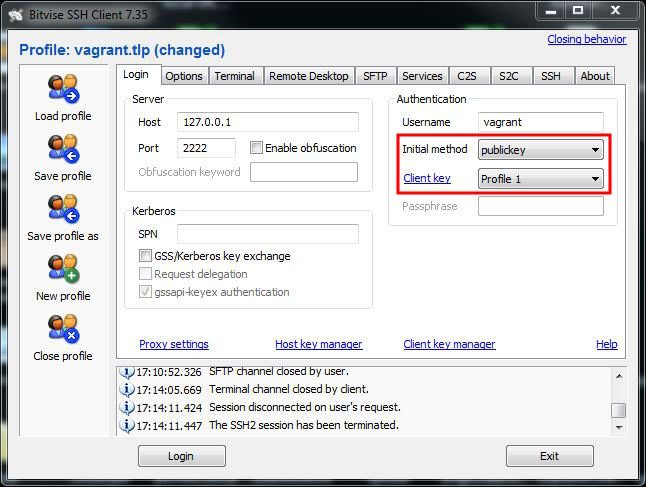
Task: Toggle Request delegation checkbox
Action: [x=145, y=274]
